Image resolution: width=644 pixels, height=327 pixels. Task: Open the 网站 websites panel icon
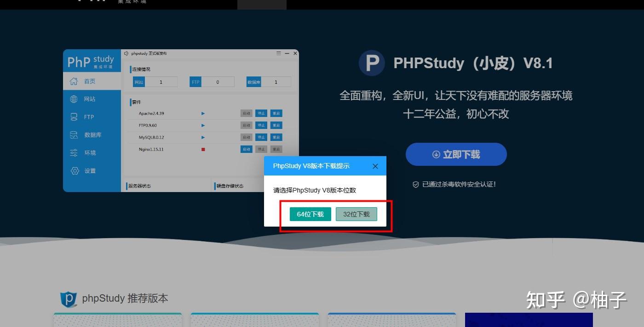[74, 99]
